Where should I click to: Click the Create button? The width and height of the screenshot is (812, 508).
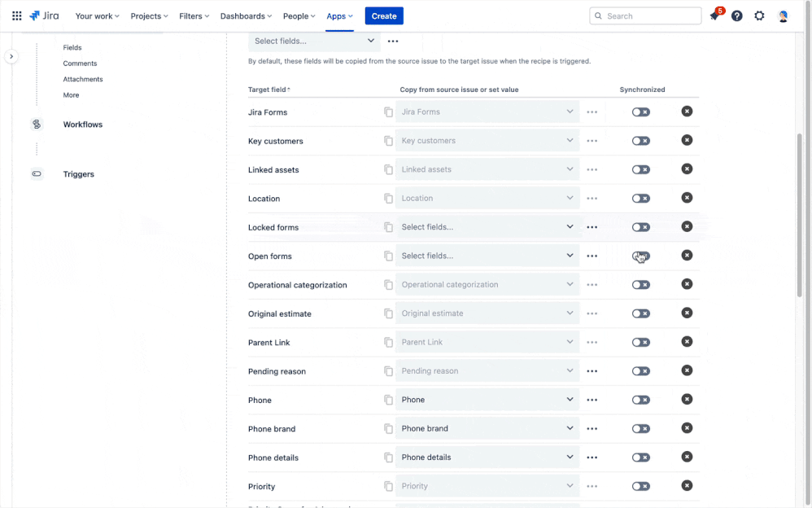(x=383, y=15)
